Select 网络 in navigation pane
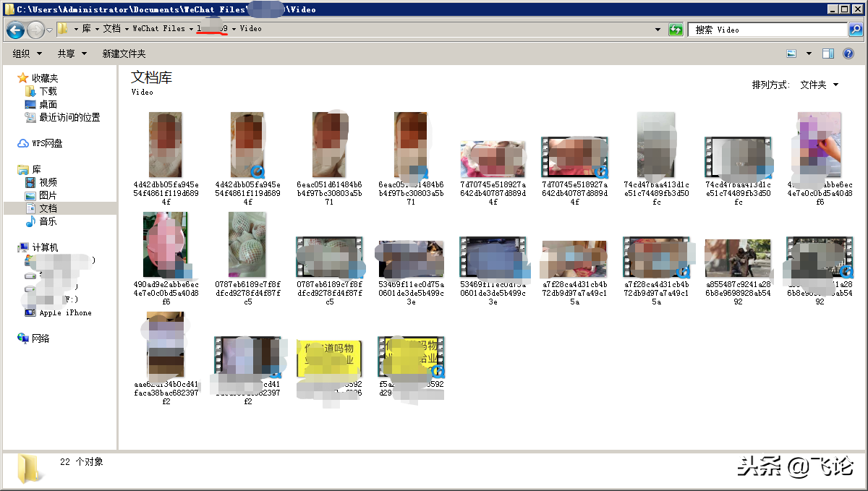 [x=41, y=338]
